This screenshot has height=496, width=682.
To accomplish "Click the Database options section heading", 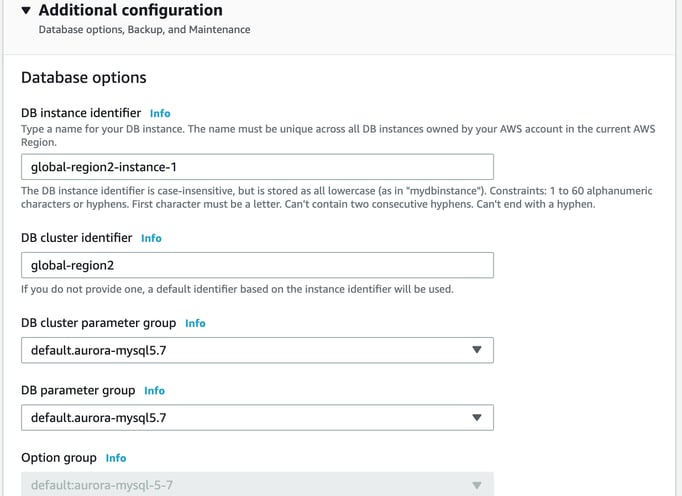I will [x=84, y=77].
